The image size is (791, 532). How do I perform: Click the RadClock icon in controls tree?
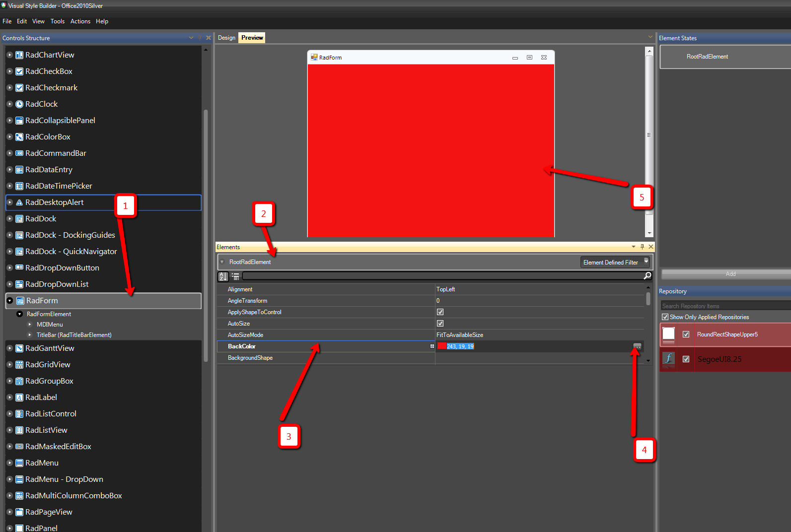19,104
